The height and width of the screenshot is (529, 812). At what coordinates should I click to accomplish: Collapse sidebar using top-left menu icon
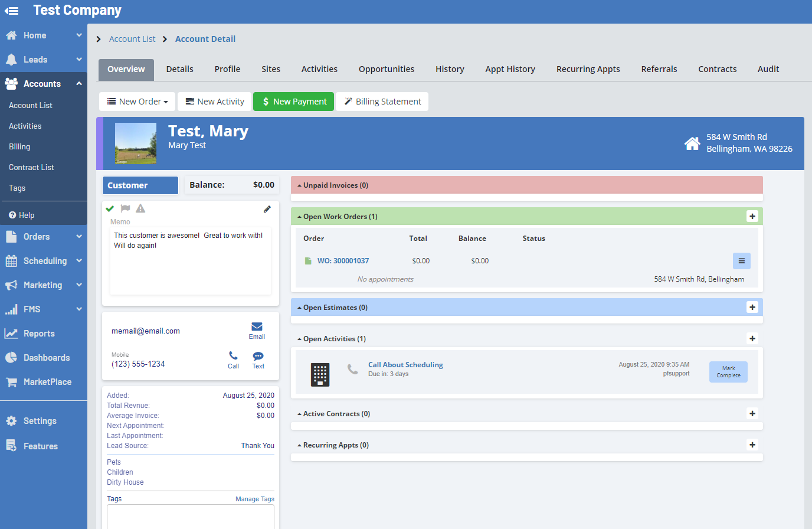[12, 11]
